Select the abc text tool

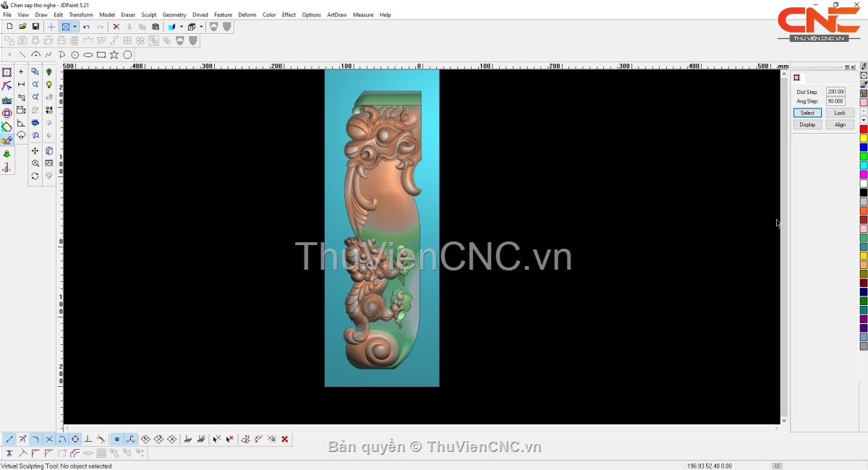7,101
